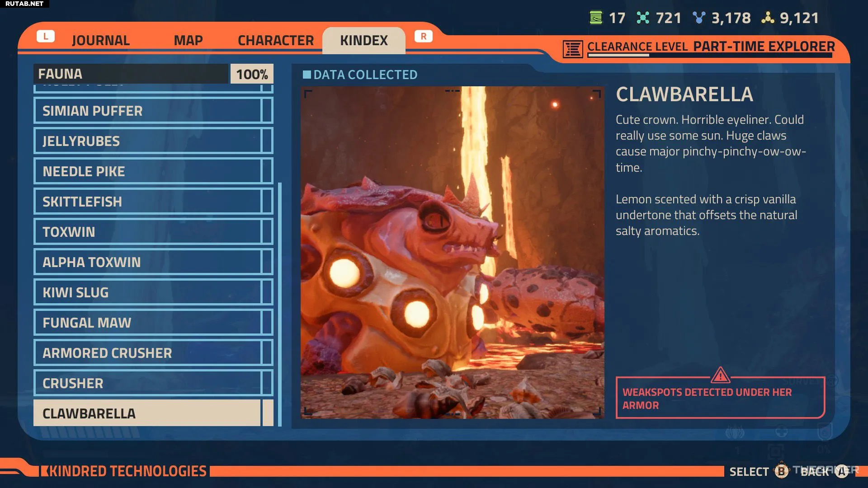The image size is (868, 488).
Task: Click the weakspots detected warning box
Action: (x=720, y=398)
